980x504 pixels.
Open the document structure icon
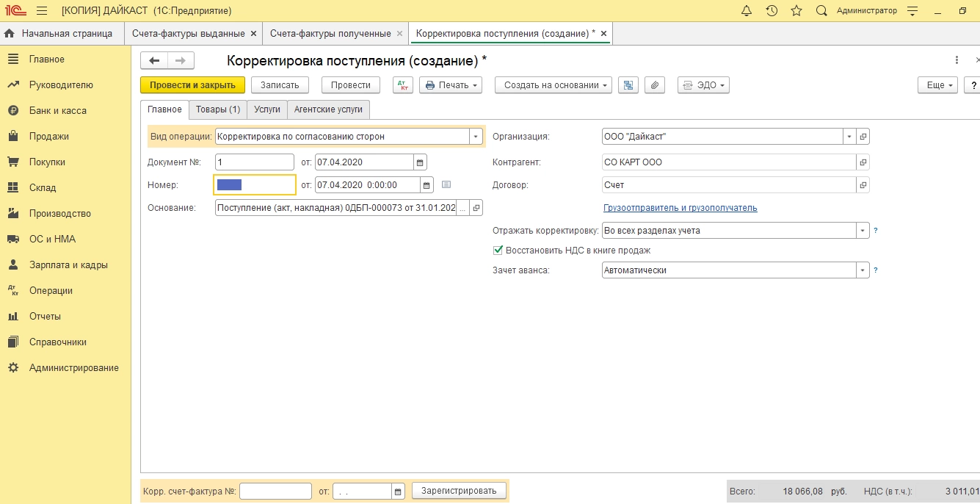point(628,85)
